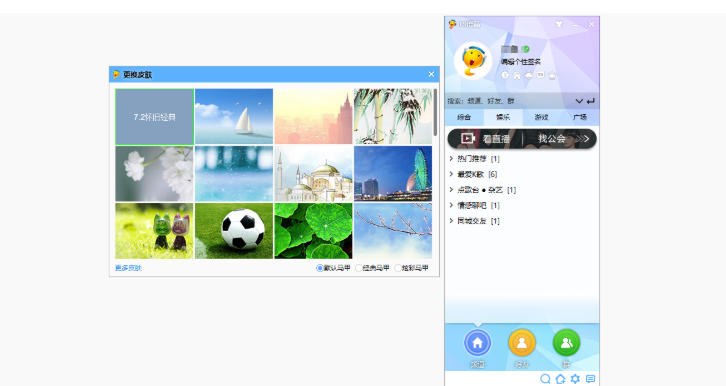Screen dimensions: 726x386
Task: Open the skin (shirt) icon in title bar
Action: [x=559, y=24]
